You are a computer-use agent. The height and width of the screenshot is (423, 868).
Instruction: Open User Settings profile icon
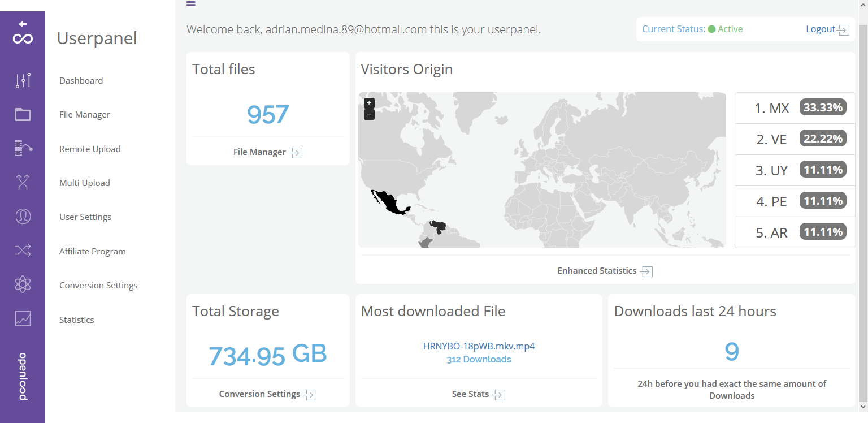23,217
